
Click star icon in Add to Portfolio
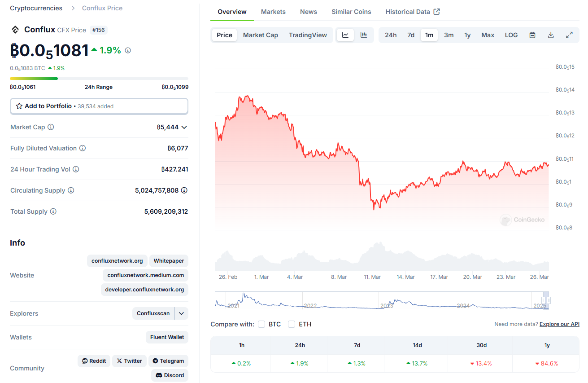coord(19,106)
